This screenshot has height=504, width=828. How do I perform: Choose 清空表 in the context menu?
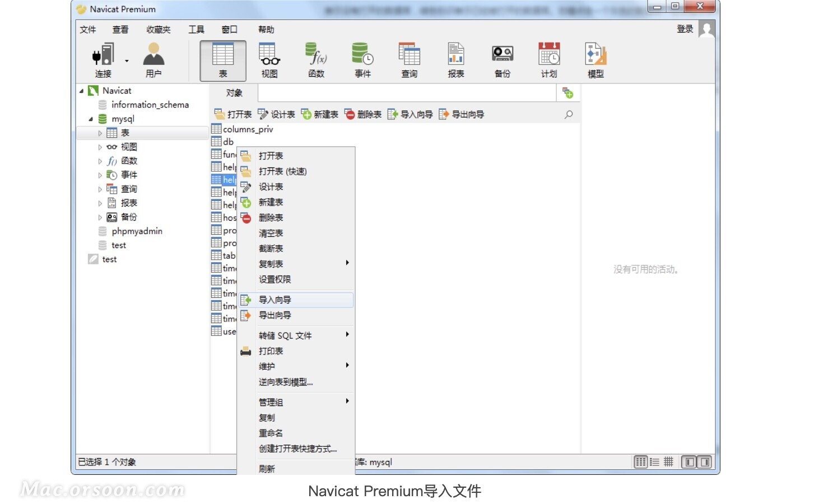pyautogui.click(x=296, y=233)
